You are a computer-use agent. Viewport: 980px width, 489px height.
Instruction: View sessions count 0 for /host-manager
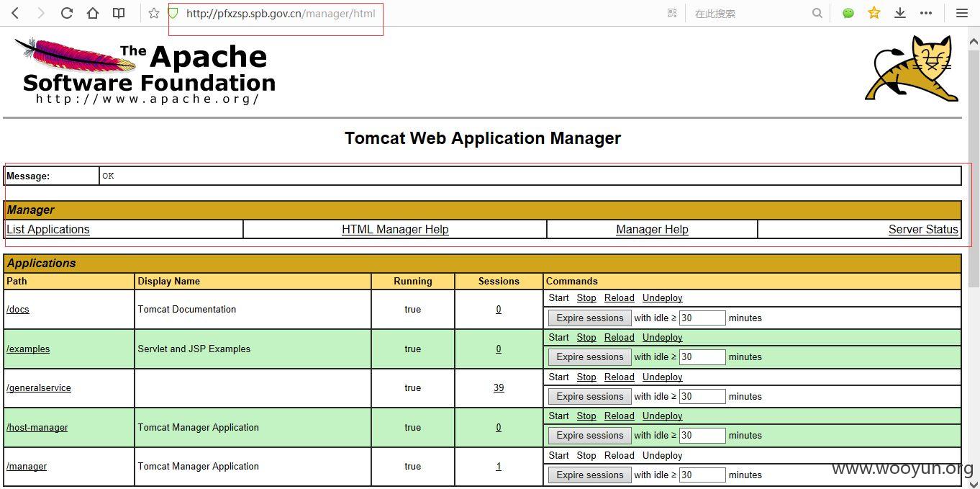coord(499,427)
